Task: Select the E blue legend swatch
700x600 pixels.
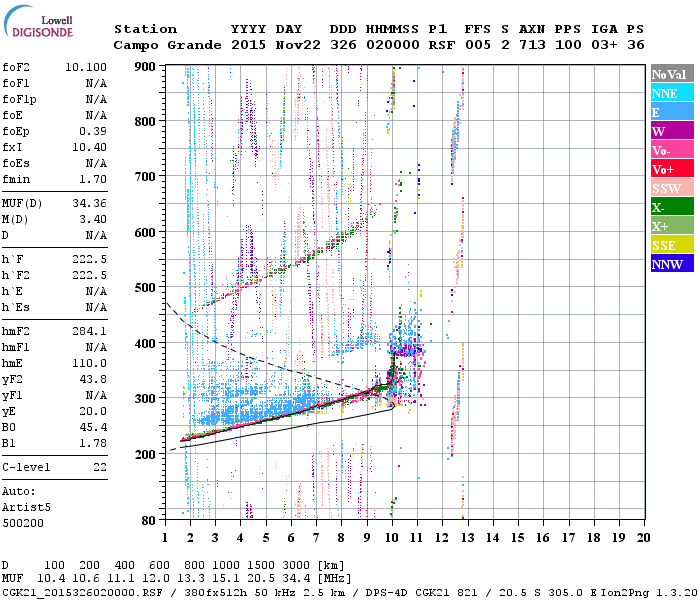Action: [x=672, y=112]
